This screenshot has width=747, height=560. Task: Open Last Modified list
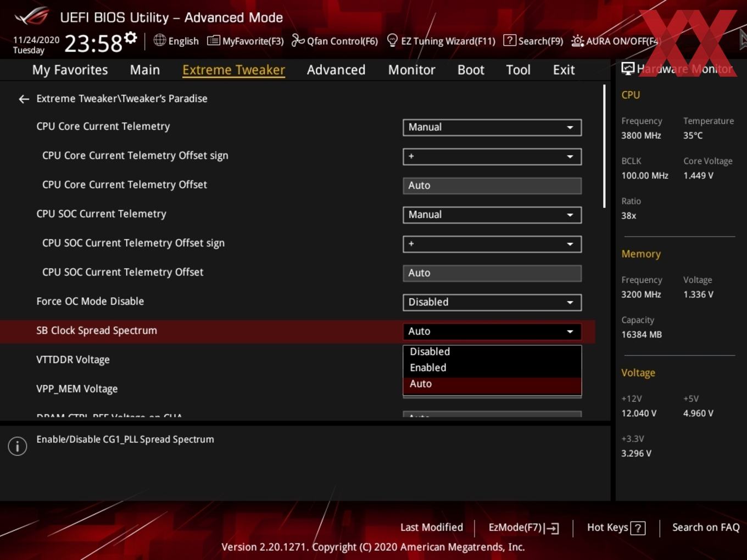pos(432,527)
